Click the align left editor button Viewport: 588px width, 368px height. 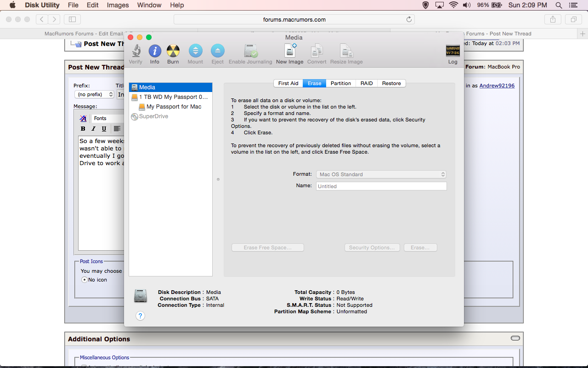tap(117, 129)
